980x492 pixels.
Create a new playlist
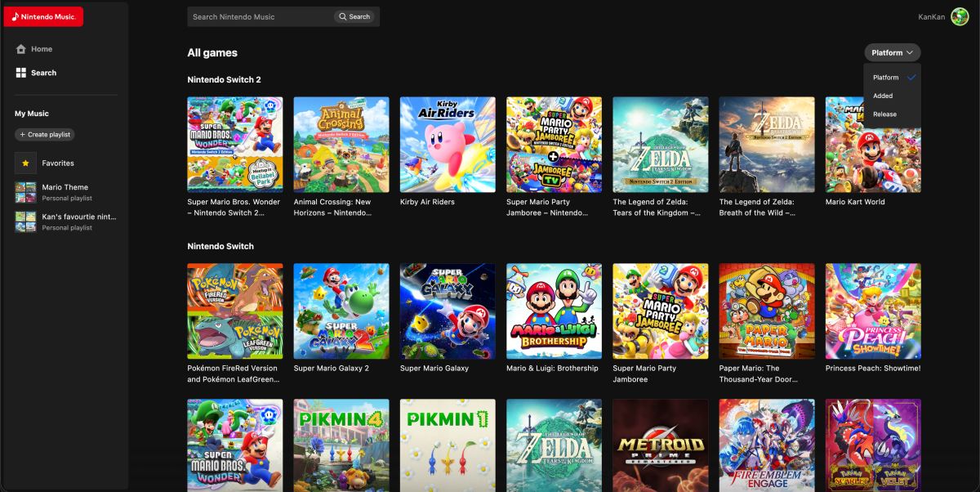click(x=44, y=134)
